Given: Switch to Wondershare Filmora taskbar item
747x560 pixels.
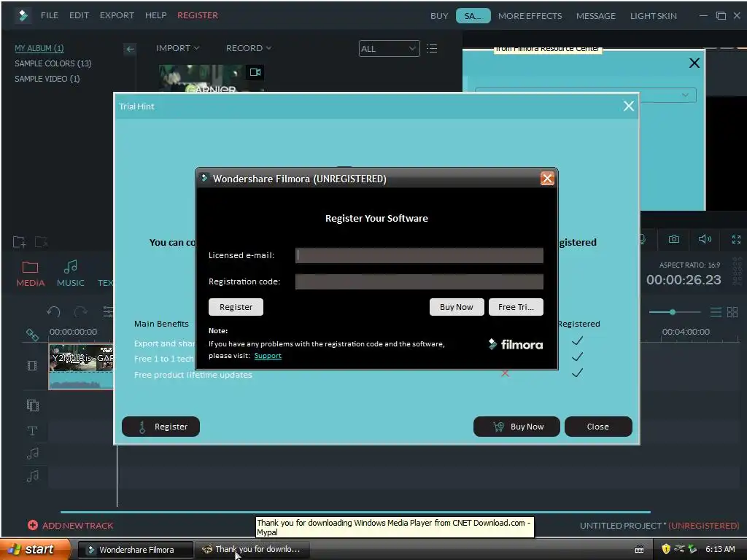Looking at the screenshot, I should (135, 550).
